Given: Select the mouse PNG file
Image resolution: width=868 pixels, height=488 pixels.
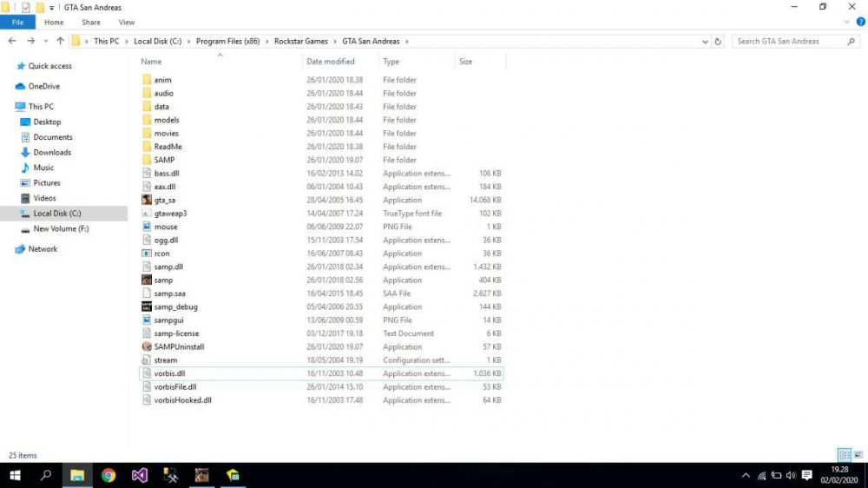Looking at the screenshot, I should pyautogui.click(x=166, y=227).
